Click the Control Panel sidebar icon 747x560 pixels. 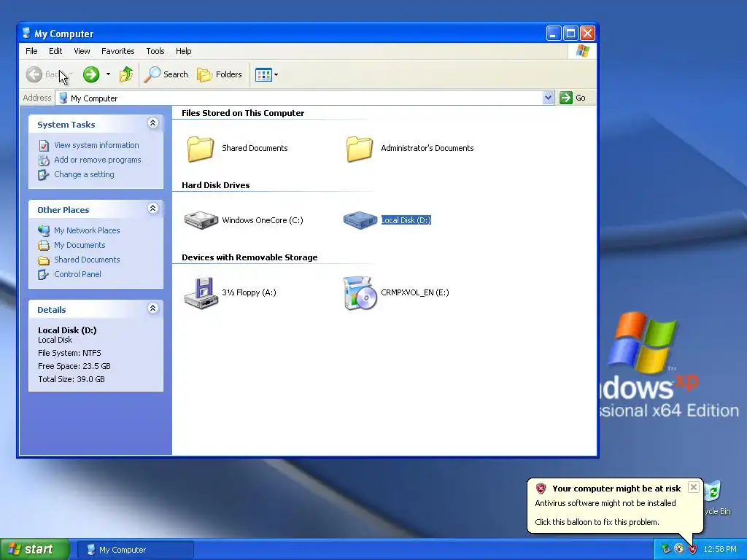tap(43, 274)
